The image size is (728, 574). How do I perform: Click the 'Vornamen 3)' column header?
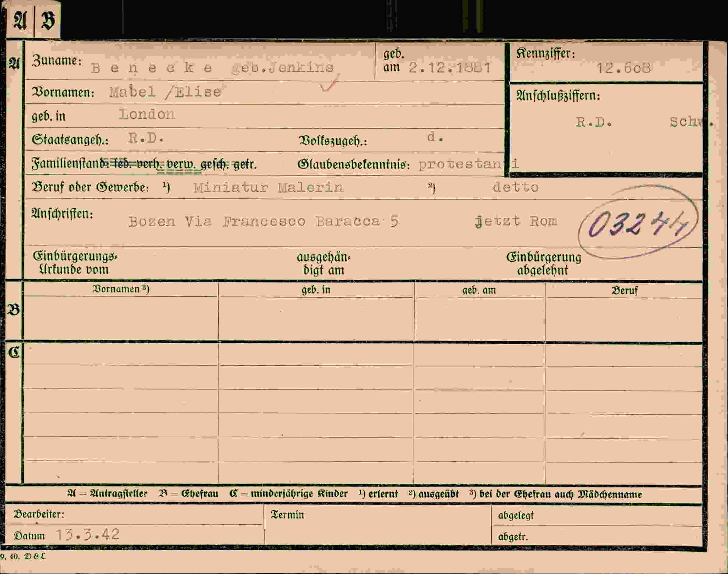tap(121, 289)
